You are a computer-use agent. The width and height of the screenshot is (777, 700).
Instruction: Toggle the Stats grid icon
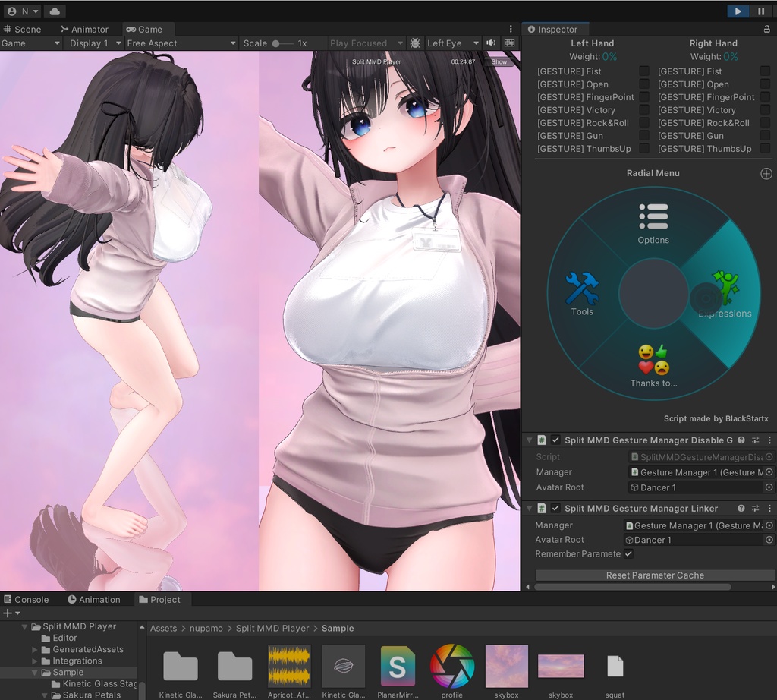point(509,43)
